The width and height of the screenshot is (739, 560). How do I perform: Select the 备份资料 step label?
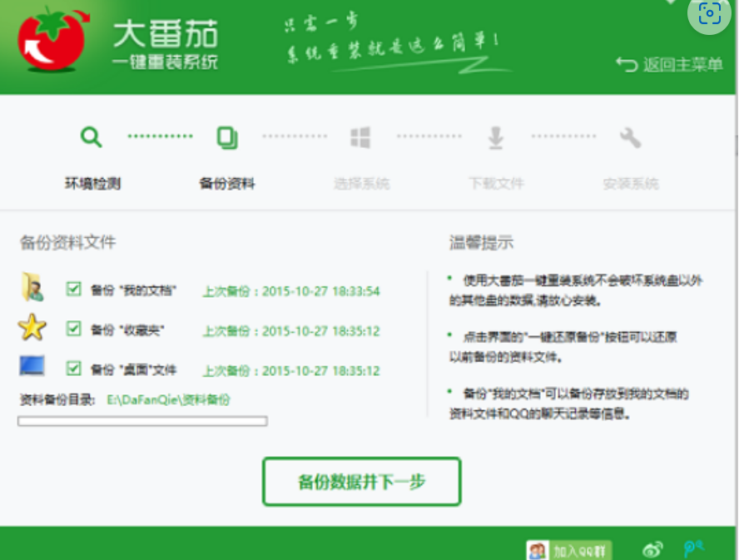[226, 184]
